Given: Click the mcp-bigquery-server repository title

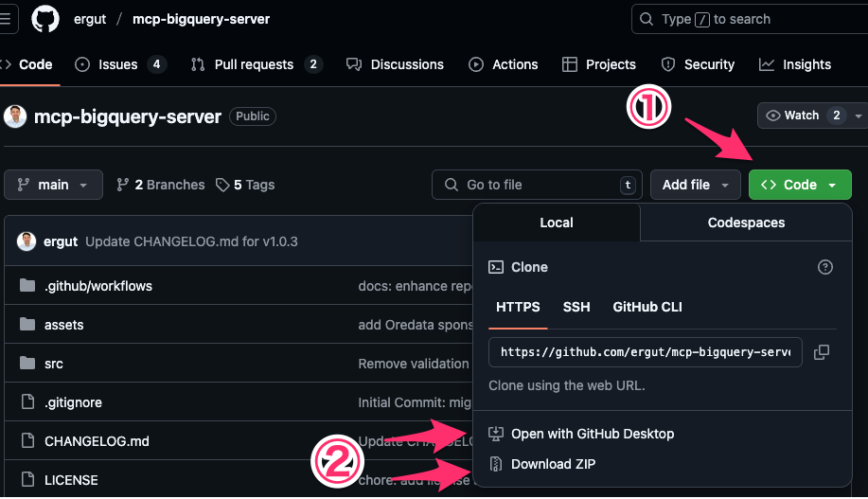Looking at the screenshot, I should coord(128,116).
